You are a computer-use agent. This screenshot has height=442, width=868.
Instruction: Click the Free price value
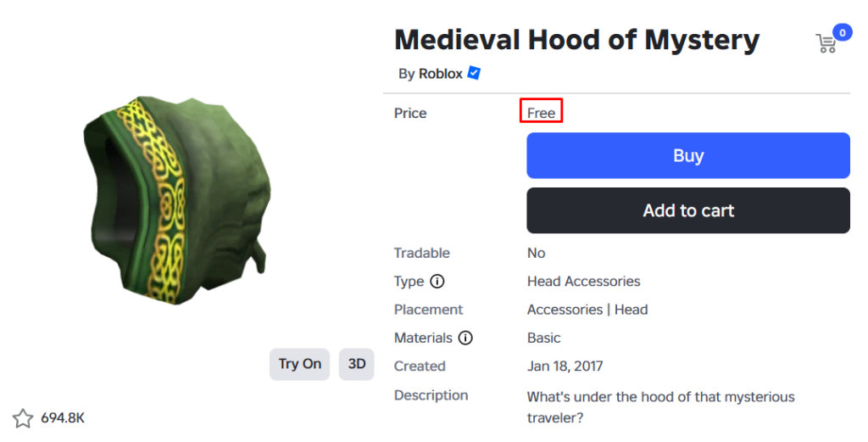click(541, 113)
